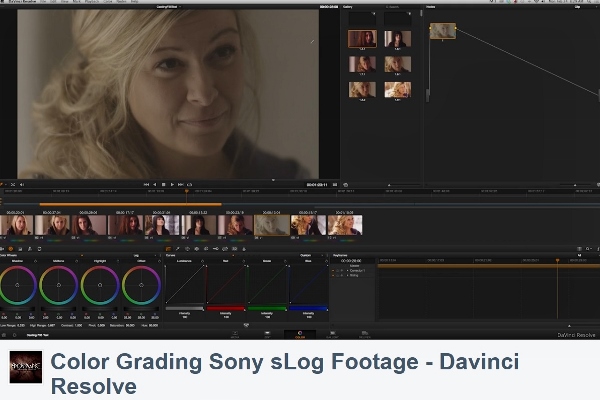
Task: Click the Keyframes panel playhead marker
Action: tap(558, 260)
